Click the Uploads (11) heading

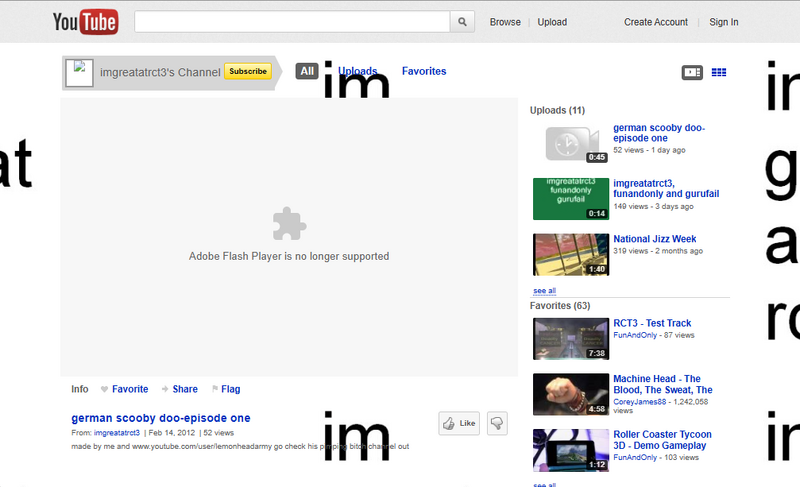[557, 110]
